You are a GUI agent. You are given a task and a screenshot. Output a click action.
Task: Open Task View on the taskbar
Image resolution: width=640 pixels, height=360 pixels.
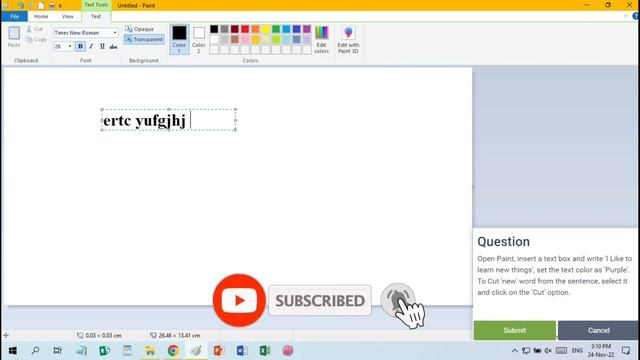point(58,351)
